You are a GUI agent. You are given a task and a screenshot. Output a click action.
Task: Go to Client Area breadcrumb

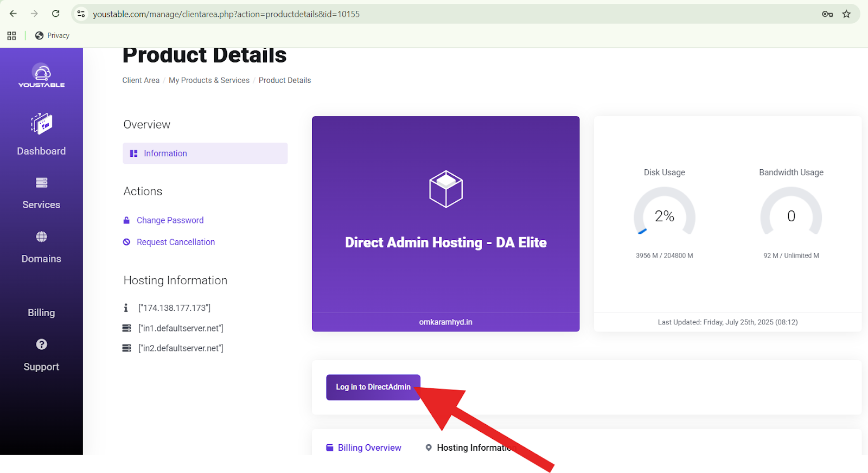(141, 80)
